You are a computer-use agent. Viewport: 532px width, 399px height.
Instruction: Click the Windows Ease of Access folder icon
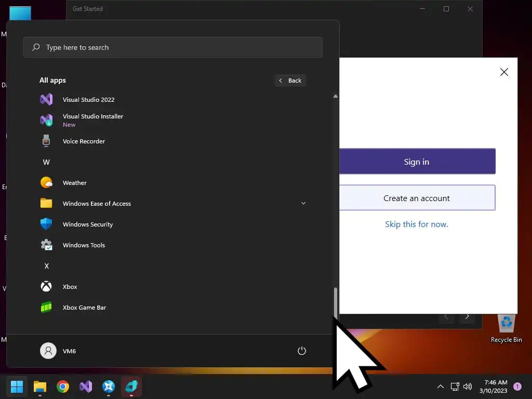pos(46,203)
